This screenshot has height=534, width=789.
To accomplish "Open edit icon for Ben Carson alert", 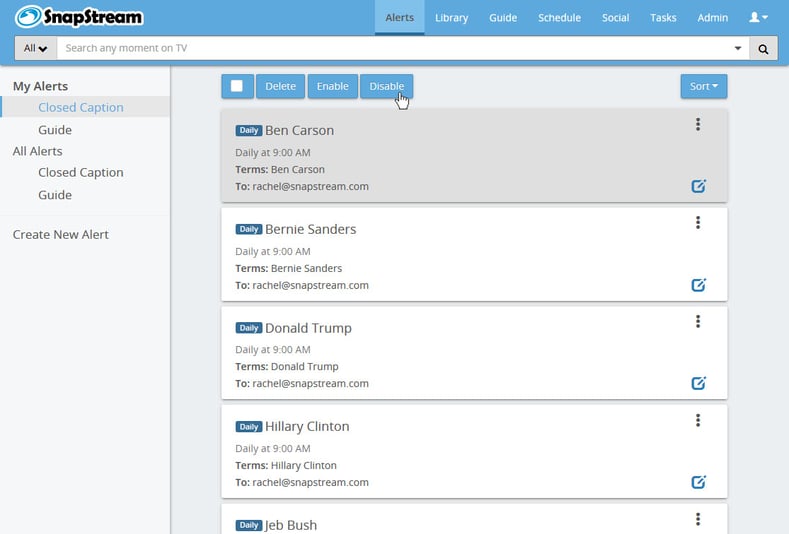I will [x=698, y=186].
